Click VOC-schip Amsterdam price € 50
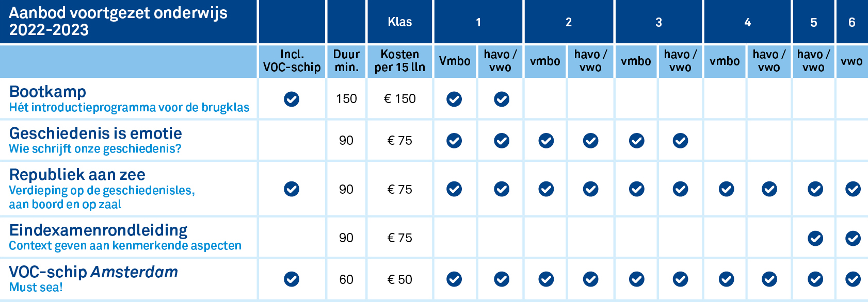Image resolution: width=868 pixels, height=302 pixels. [x=400, y=279]
